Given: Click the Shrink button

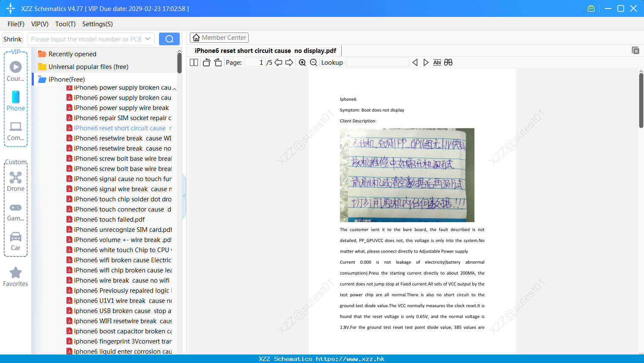Looking at the screenshot, I should (13, 39).
